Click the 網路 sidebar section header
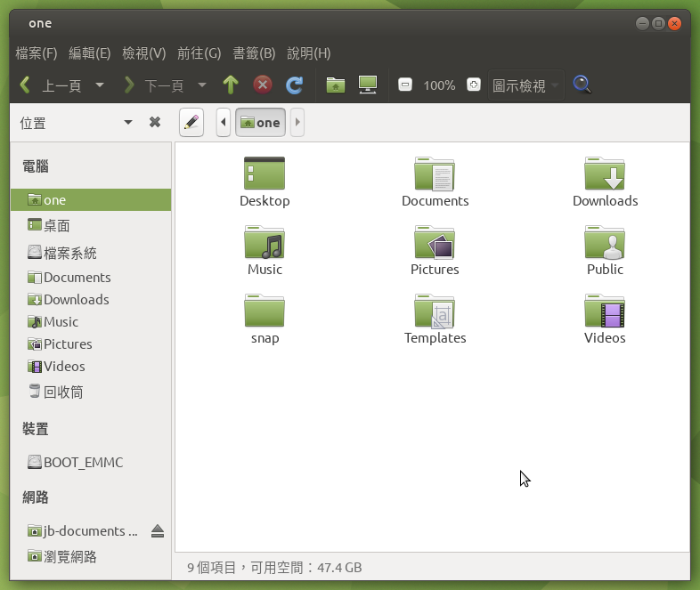Screen dimensions: 700x590 click(36, 497)
